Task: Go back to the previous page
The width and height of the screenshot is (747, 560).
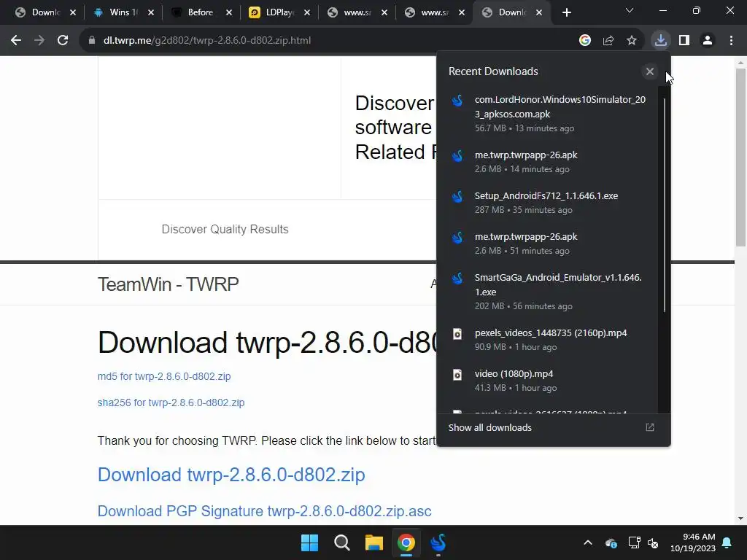Action: (x=16, y=41)
